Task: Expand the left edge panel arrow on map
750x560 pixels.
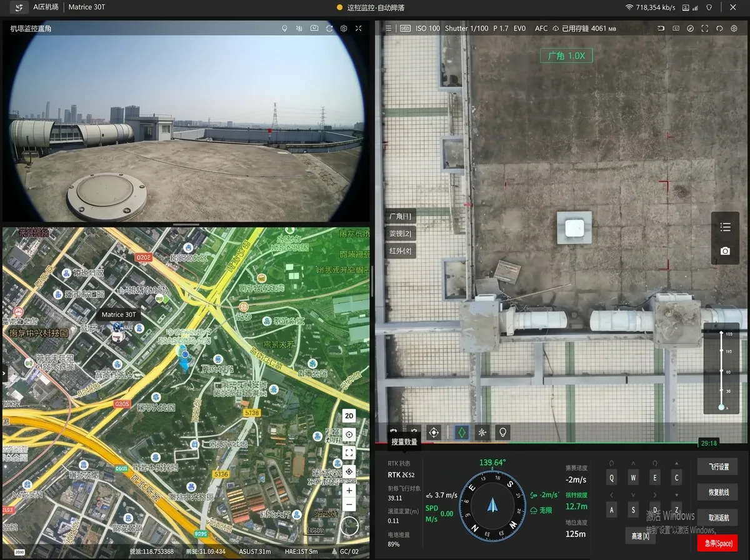Action: (4, 373)
